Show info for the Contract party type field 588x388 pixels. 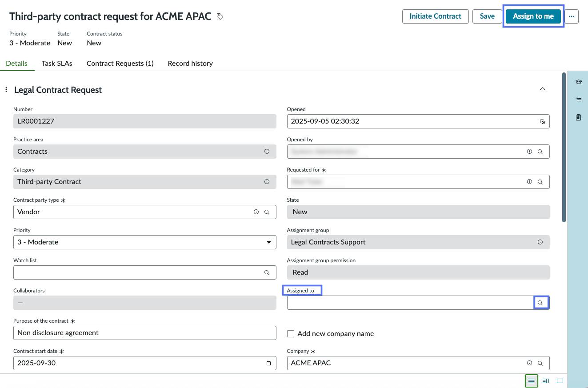pyautogui.click(x=256, y=212)
